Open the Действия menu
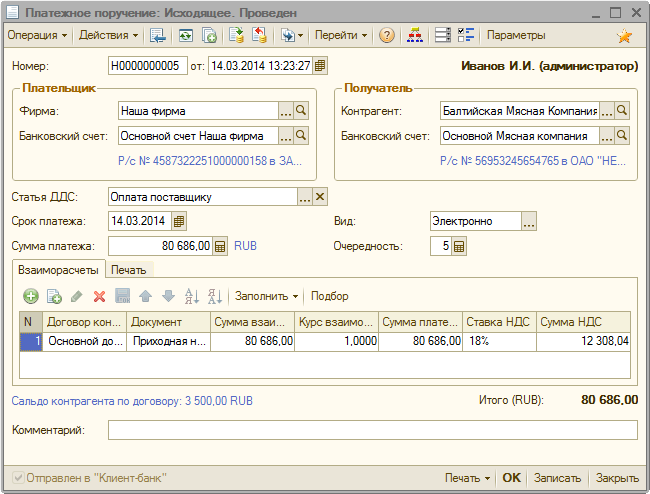650x494 pixels. click(x=107, y=36)
